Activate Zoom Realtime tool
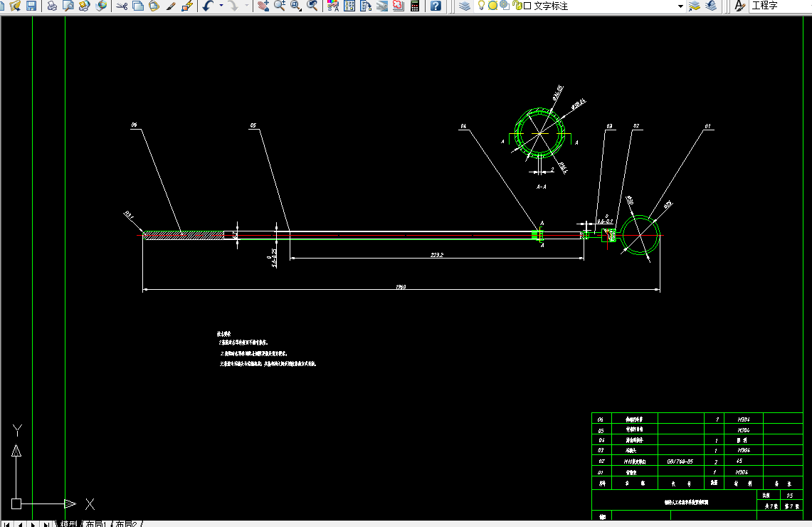Viewport: 812px width, 527px height. click(280, 6)
